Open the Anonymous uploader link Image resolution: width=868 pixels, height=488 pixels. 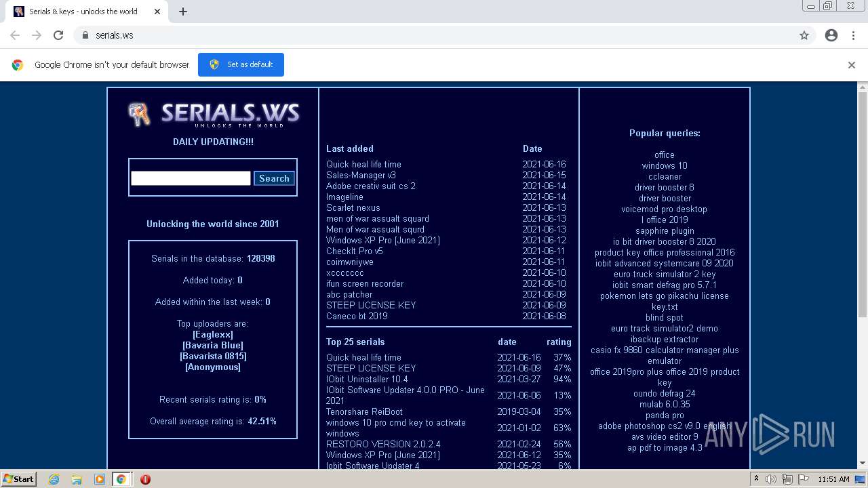tap(213, 367)
